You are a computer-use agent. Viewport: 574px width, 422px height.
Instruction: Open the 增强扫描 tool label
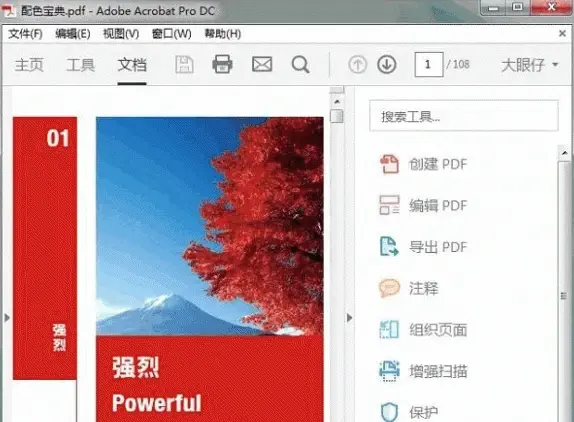(x=438, y=371)
